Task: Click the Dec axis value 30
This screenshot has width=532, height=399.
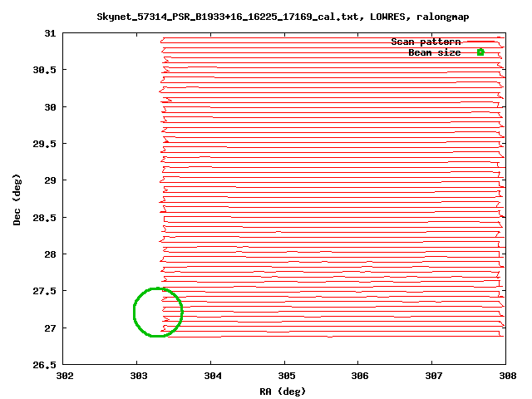Action: [x=50, y=107]
